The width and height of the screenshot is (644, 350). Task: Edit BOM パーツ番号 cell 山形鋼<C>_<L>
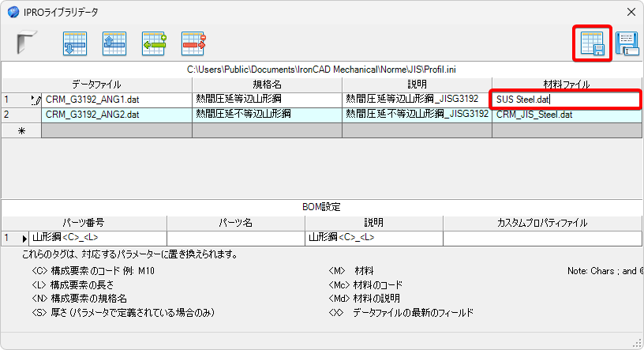point(98,238)
